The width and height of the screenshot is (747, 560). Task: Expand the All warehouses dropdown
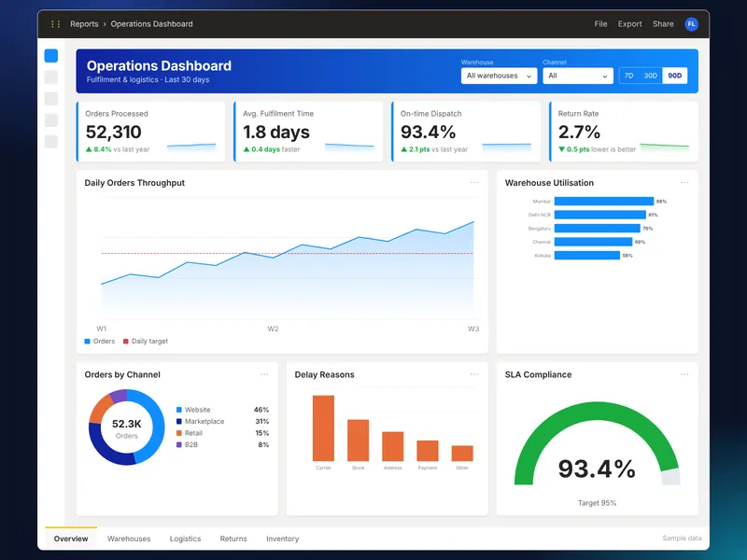499,76
